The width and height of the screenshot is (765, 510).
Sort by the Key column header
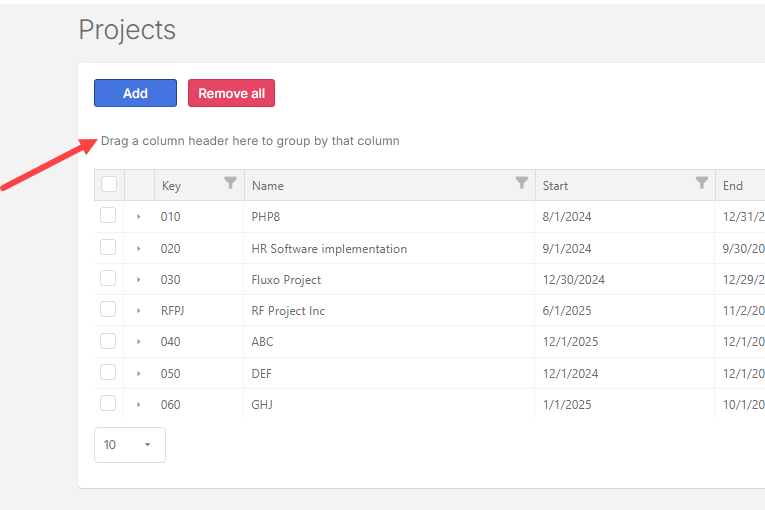pos(171,186)
